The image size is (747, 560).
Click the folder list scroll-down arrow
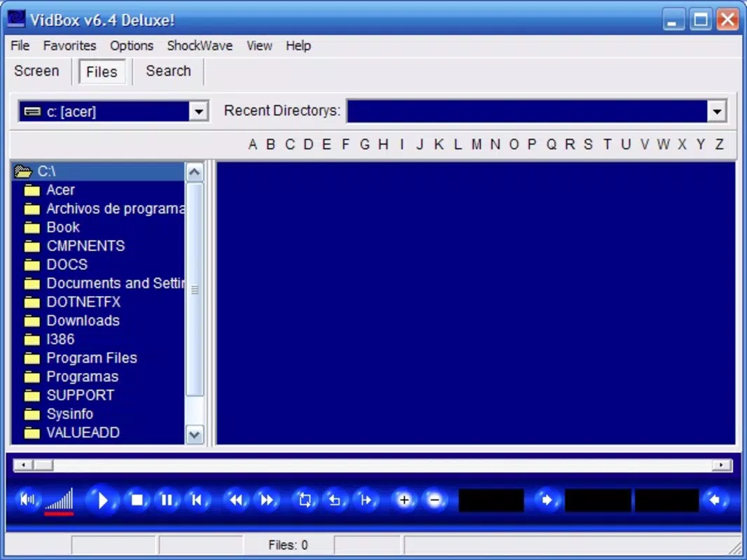(x=195, y=434)
